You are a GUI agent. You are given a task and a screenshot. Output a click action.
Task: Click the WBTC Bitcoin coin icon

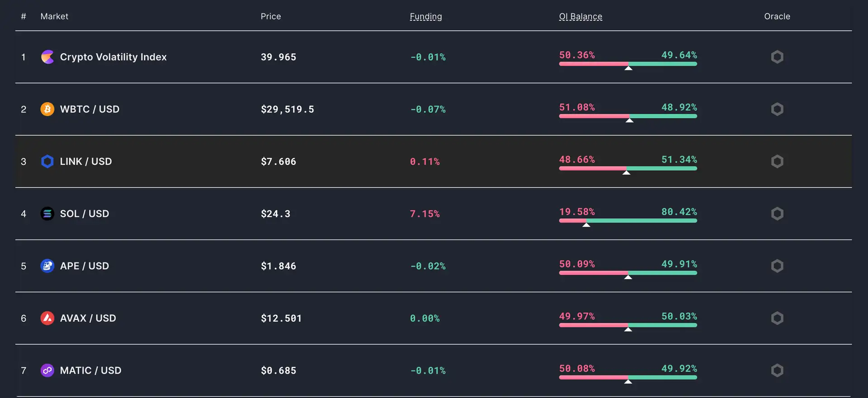tap(47, 109)
